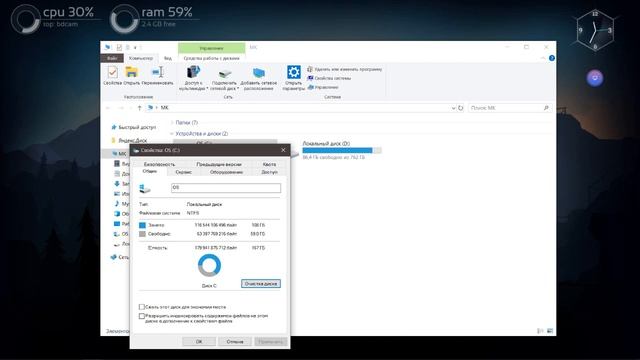Click the Up arrow navigation button
640x360 pixels.
tap(140, 108)
